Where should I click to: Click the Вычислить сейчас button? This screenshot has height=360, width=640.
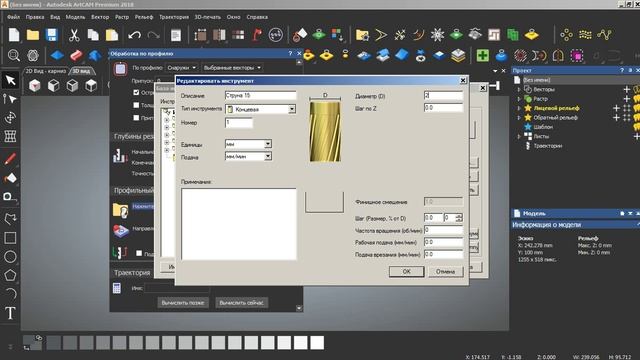click(x=241, y=303)
